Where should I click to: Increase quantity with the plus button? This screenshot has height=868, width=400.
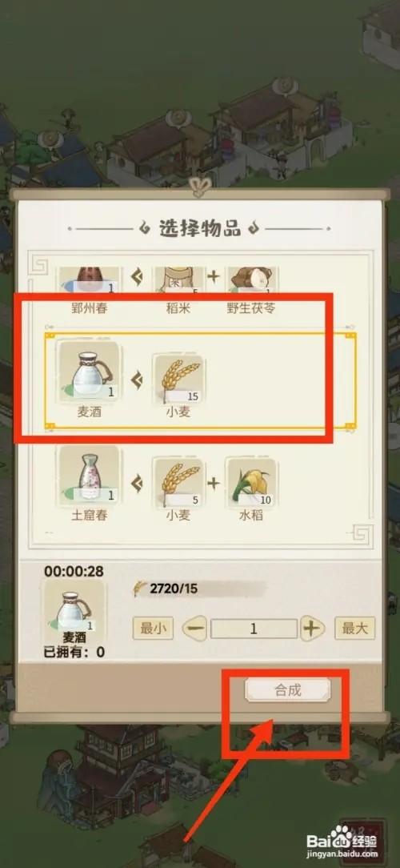(312, 629)
